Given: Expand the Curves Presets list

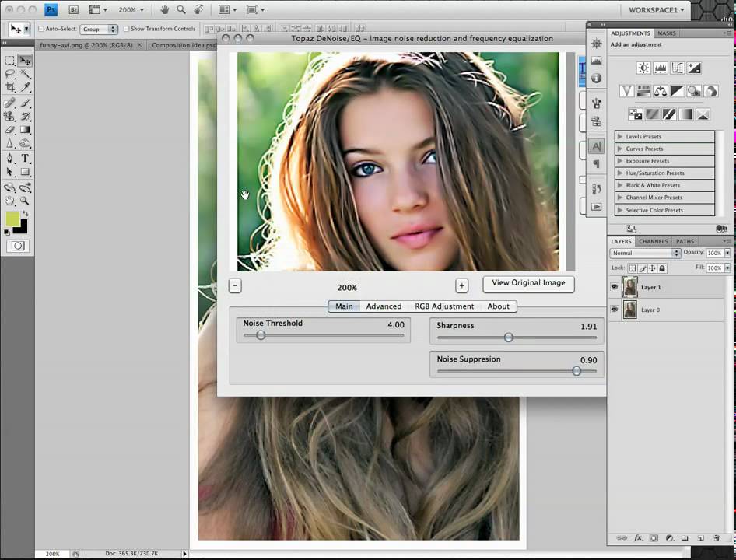Looking at the screenshot, I should pos(620,149).
